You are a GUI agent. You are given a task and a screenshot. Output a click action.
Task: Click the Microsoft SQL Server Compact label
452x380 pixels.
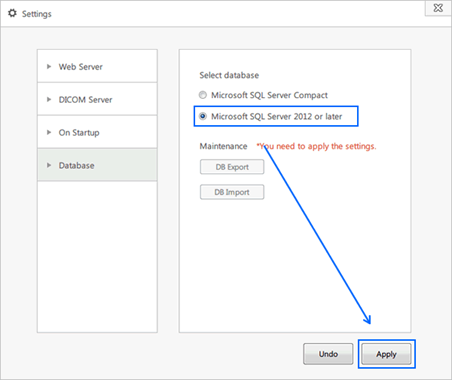click(x=269, y=95)
